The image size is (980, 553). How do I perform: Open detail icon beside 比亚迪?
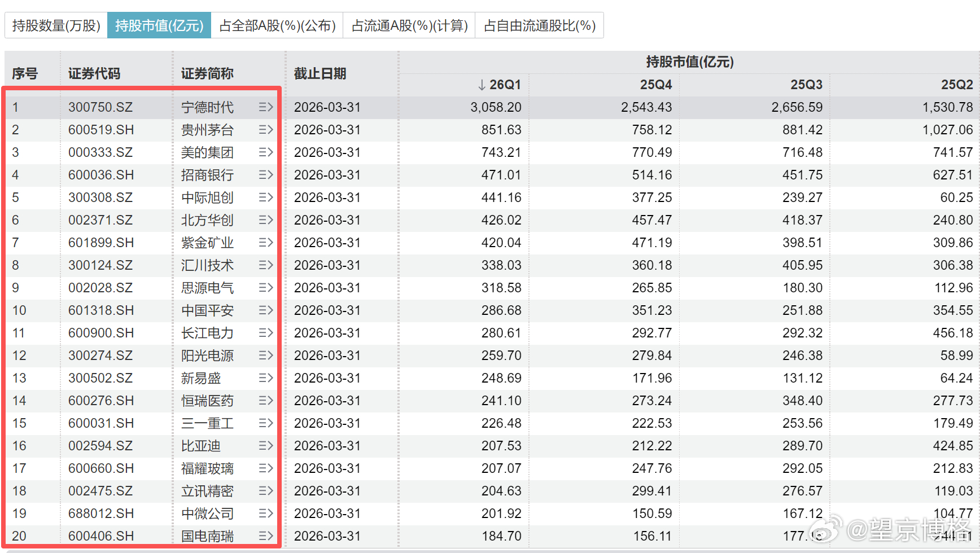(266, 446)
